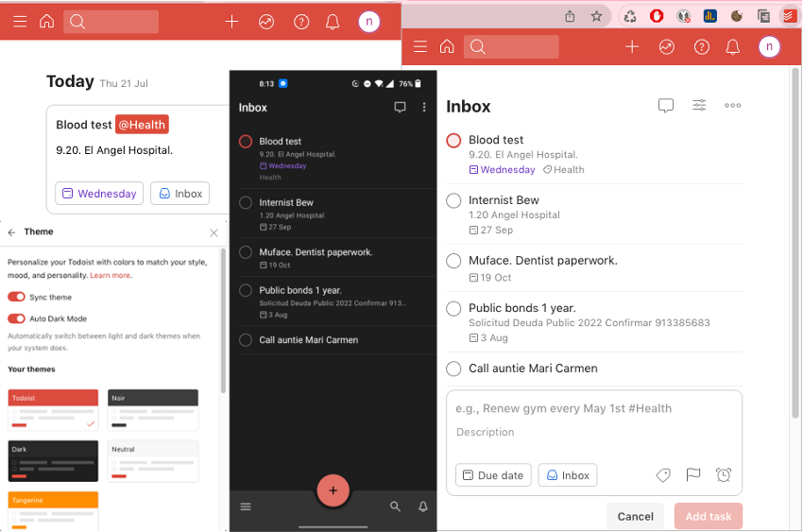
Task: Click Learn more link in Theme panel
Action: 111,276
